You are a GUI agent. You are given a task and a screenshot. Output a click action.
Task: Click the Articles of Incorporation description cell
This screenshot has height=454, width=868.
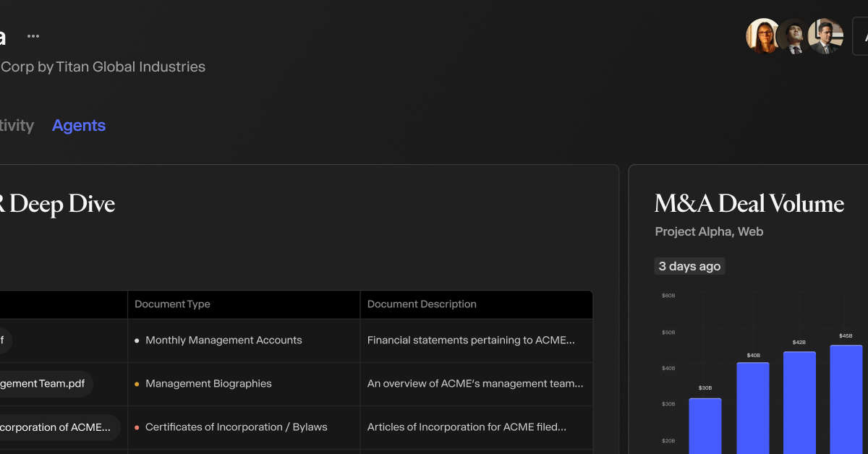click(476, 427)
